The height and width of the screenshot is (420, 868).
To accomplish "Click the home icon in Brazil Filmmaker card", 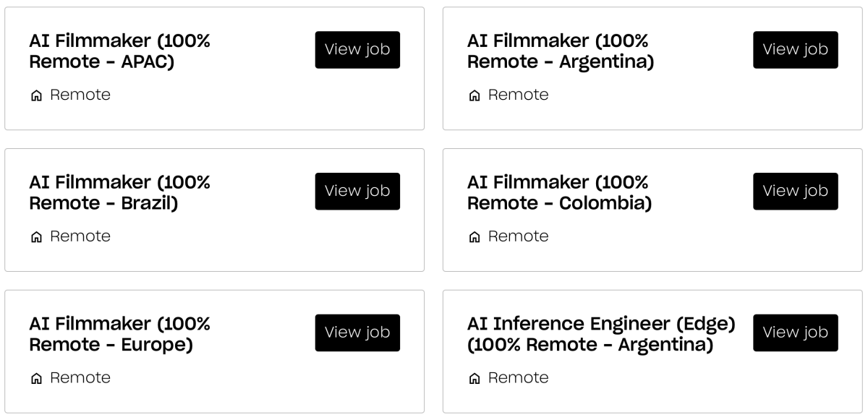I will [36, 237].
